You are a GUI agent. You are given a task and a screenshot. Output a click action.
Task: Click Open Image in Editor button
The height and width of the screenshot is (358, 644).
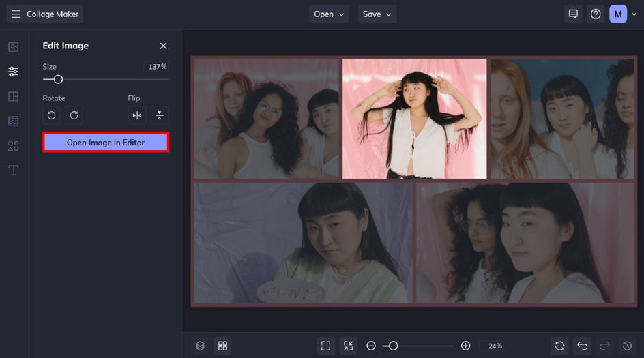[x=106, y=142]
